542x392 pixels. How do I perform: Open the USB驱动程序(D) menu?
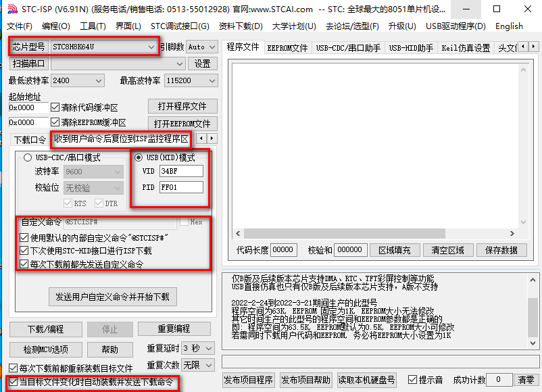[455, 26]
